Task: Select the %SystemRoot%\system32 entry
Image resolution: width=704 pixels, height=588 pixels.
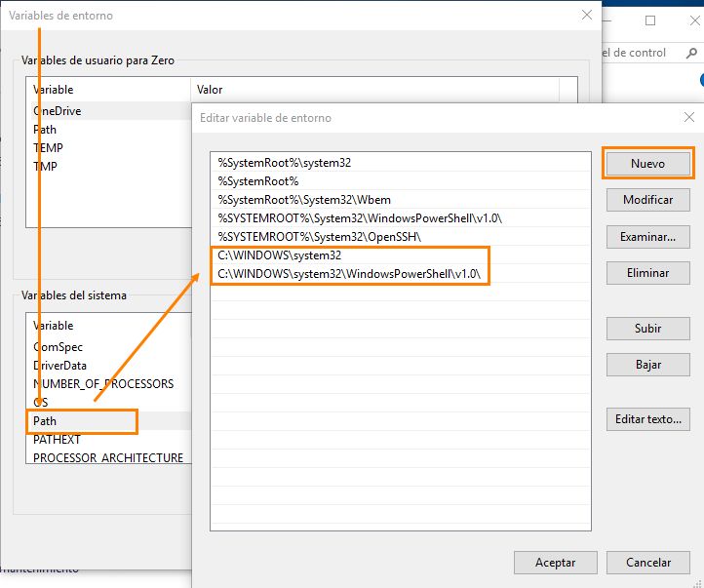Action: (401, 163)
